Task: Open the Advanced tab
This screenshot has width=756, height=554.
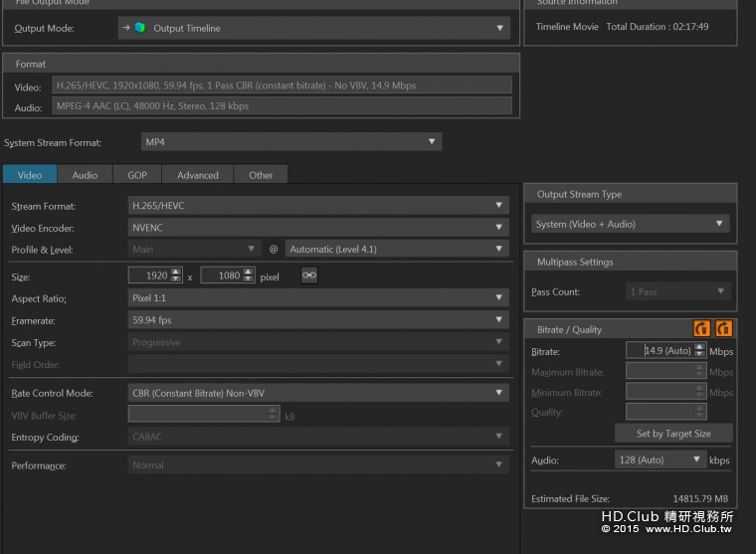Action: 197,175
